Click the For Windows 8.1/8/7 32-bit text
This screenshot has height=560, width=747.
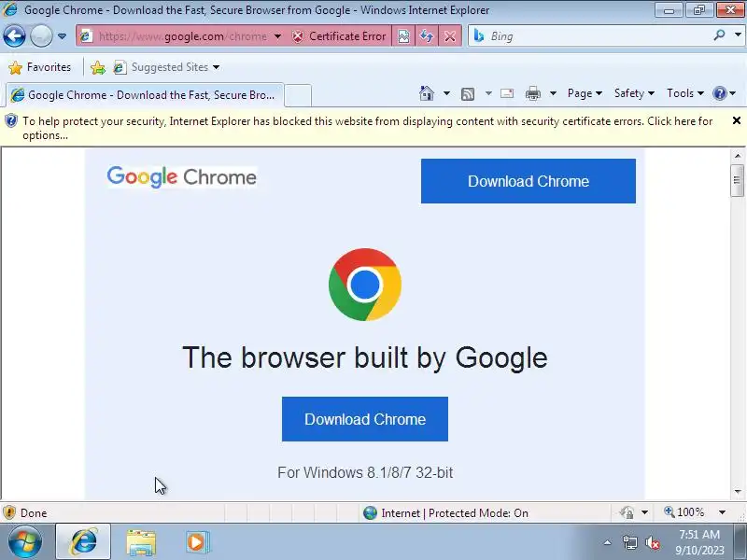(365, 472)
